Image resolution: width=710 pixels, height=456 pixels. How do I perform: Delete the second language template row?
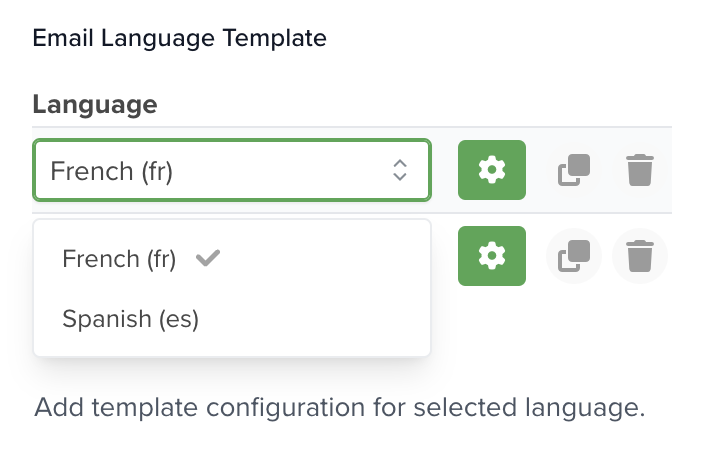coord(640,256)
